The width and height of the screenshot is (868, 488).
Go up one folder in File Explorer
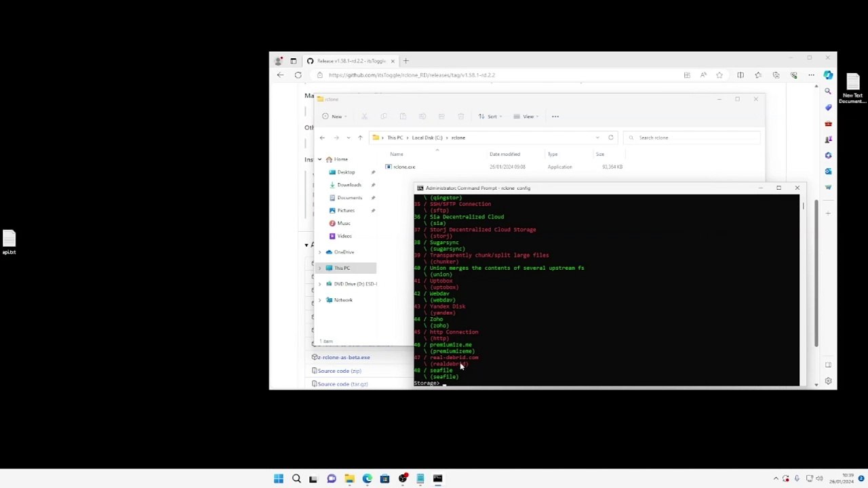point(360,138)
